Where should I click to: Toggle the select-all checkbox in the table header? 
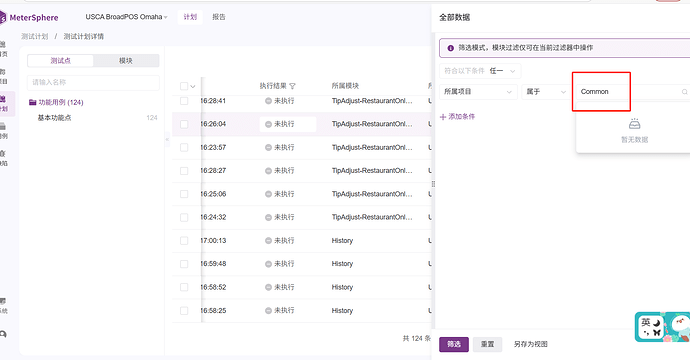(x=184, y=86)
